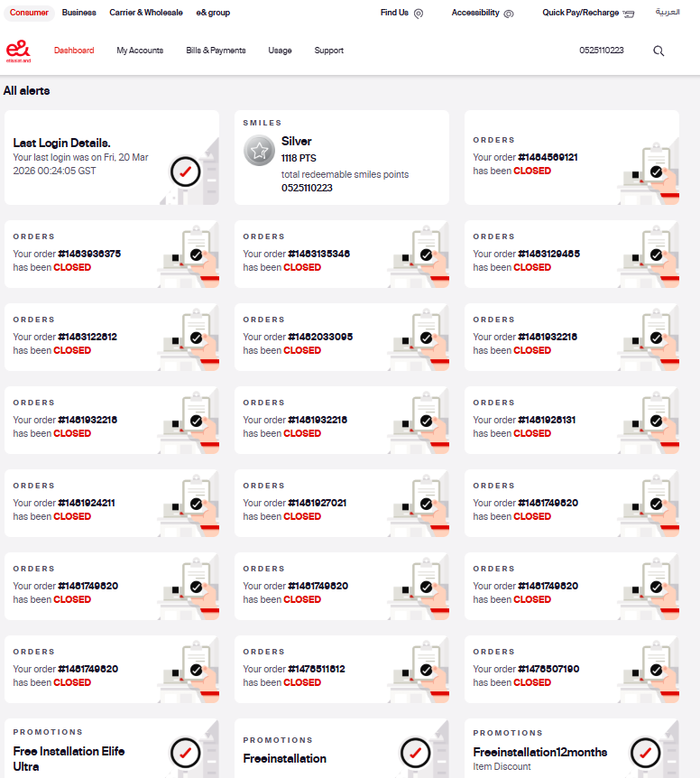Click order number #1483122612
This screenshot has height=778, width=700.
pos(87,337)
